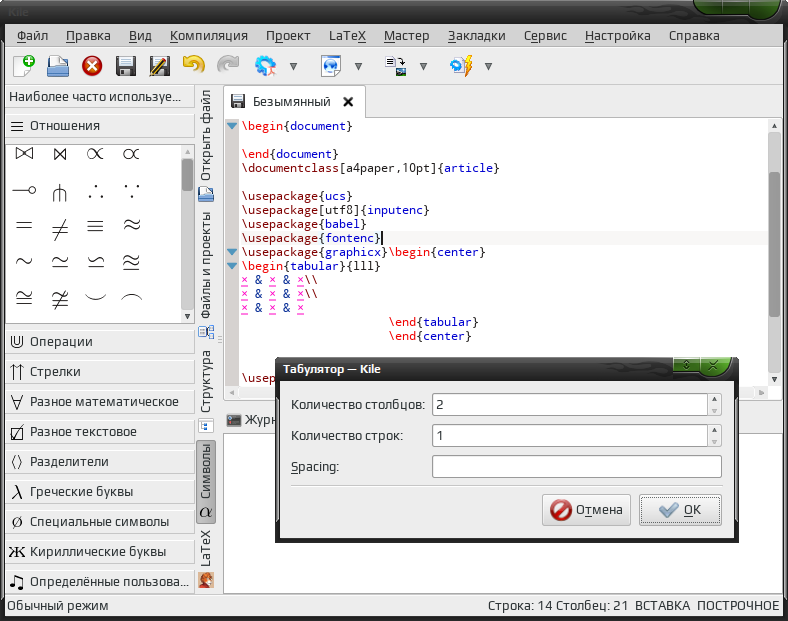The width and height of the screenshot is (788, 621).
Task: Open the Закладки menu
Action: click(x=476, y=36)
